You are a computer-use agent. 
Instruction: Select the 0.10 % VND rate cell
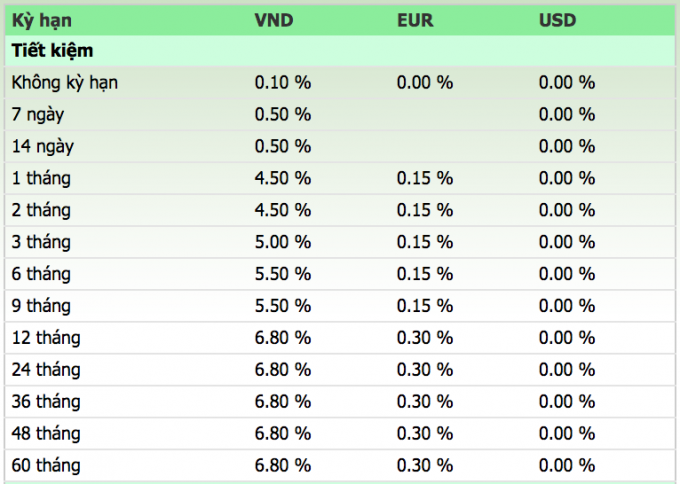283,82
